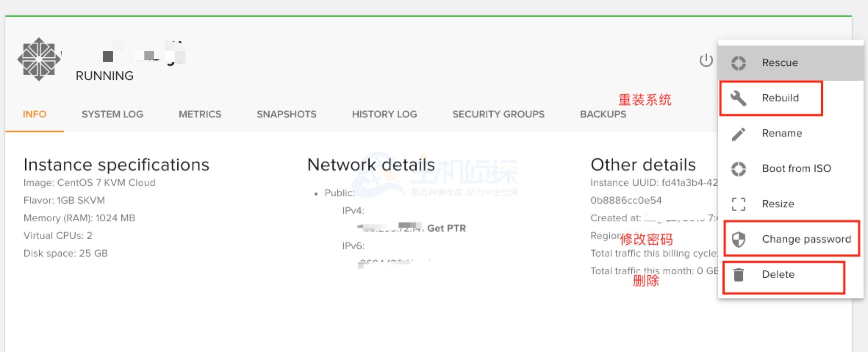Click the Change password shield icon
868x352 pixels.
pyautogui.click(x=738, y=239)
